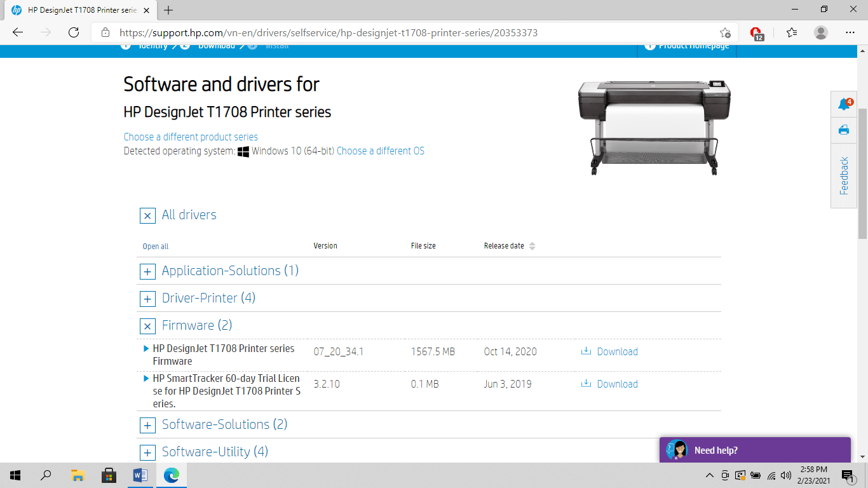Click the battery tray icon
Viewport: 868px width, 488px height.
(756, 475)
